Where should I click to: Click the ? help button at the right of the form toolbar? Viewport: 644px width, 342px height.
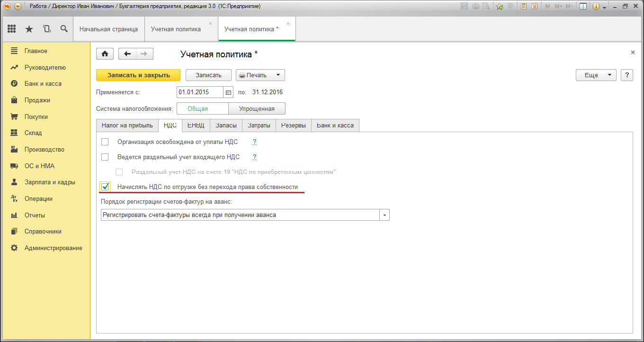point(627,75)
